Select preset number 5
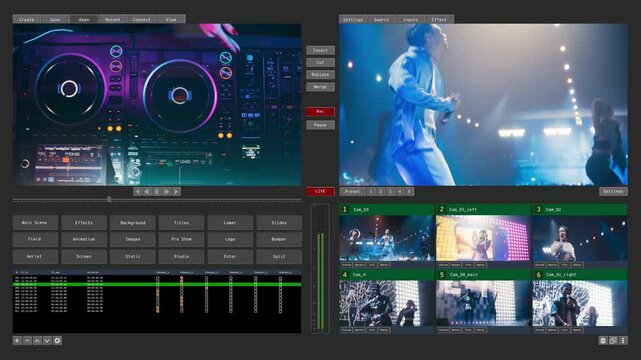Image resolution: width=641 pixels, height=360 pixels. pos(410,191)
